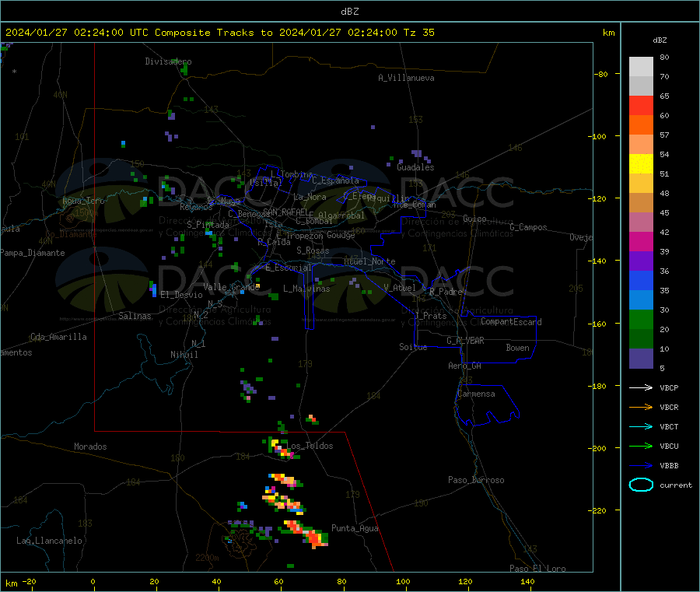
Task: Click the E_Escorial map label
Action: 289,268
